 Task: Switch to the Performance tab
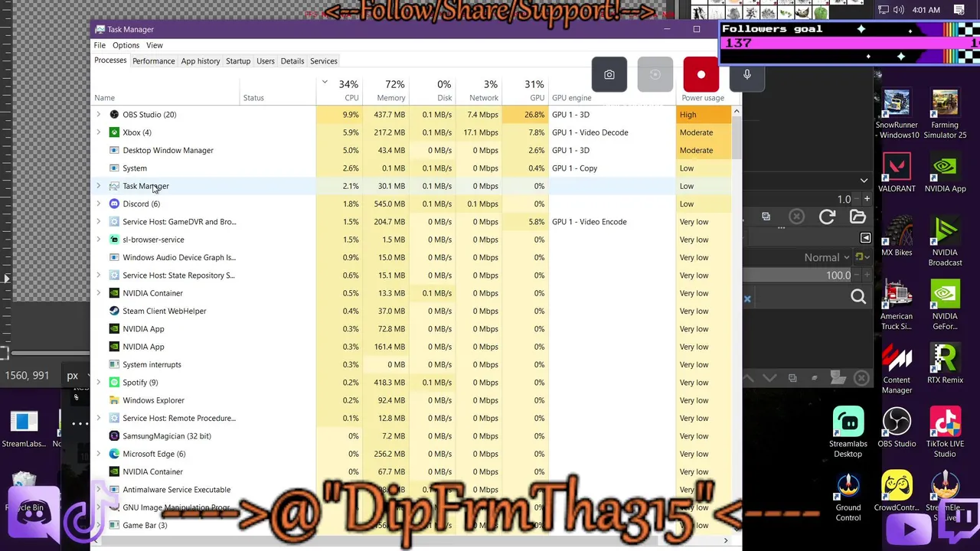pos(153,61)
